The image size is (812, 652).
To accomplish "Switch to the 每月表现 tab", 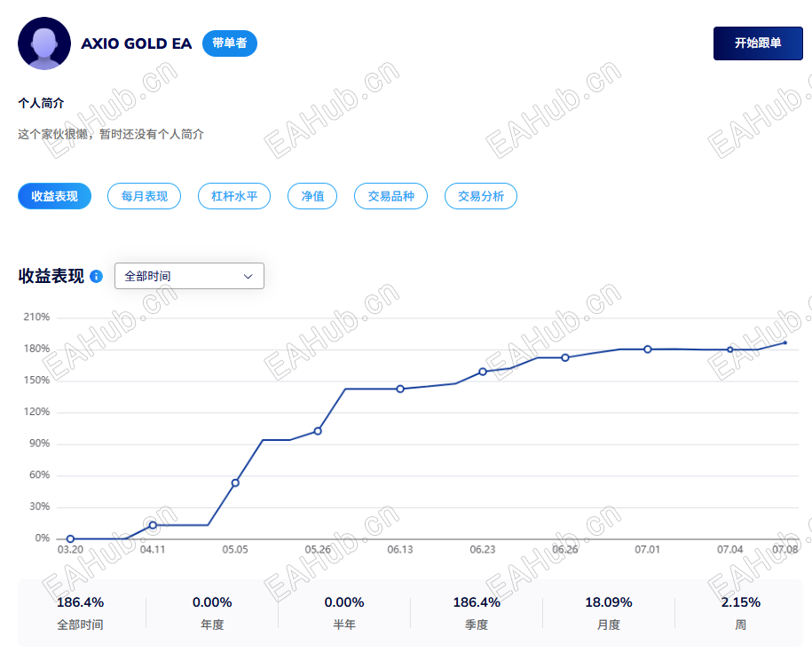I will coord(144,196).
